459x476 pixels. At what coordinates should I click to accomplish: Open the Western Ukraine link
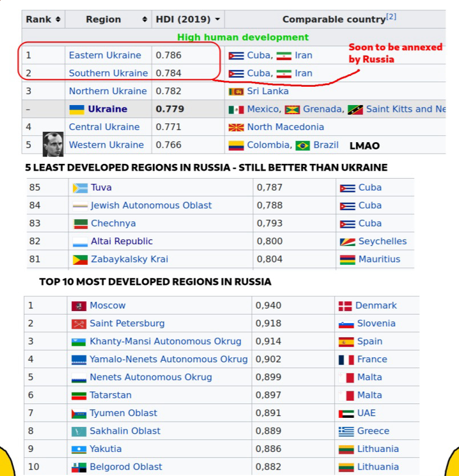click(106, 145)
